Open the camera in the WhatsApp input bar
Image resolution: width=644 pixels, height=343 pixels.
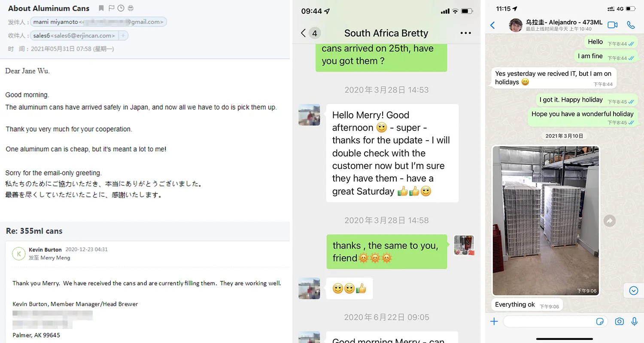[x=619, y=321]
